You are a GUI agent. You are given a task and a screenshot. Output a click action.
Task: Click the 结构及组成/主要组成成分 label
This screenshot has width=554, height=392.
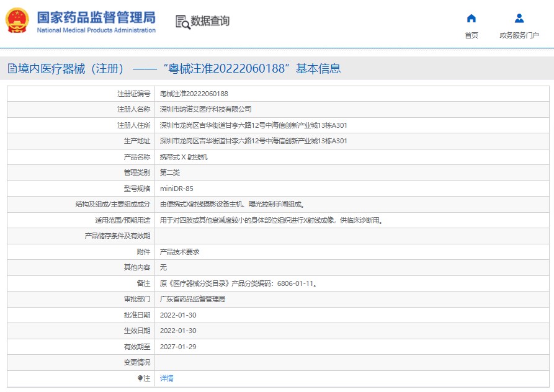[113, 204]
